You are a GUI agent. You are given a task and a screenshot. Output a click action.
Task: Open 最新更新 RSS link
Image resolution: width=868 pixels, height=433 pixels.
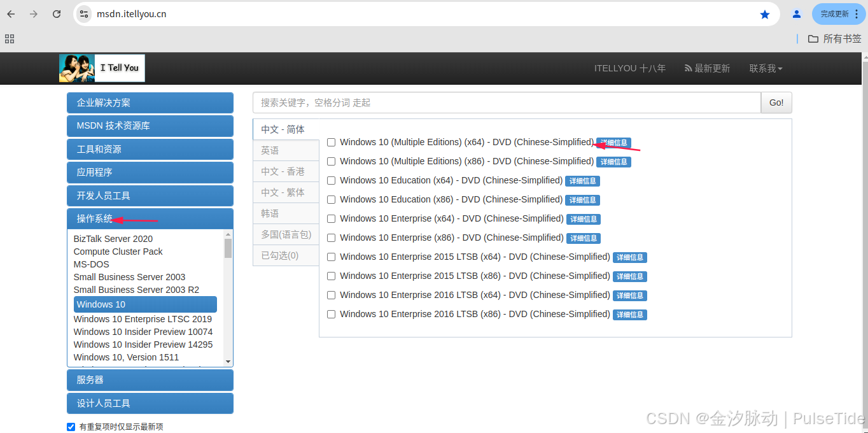tap(707, 68)
